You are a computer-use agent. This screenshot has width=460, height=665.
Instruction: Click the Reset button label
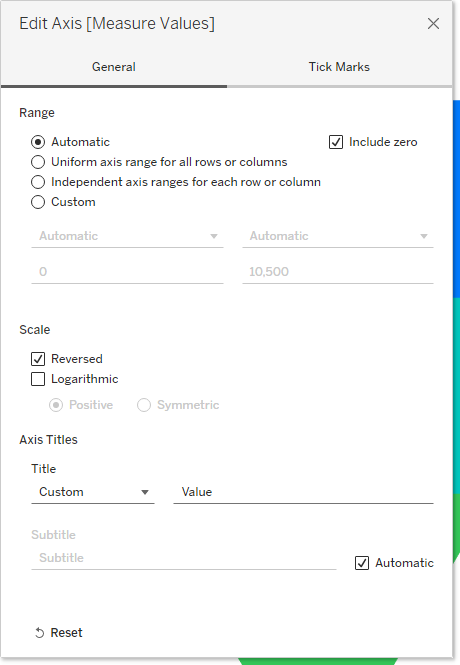tap(67, 633)
